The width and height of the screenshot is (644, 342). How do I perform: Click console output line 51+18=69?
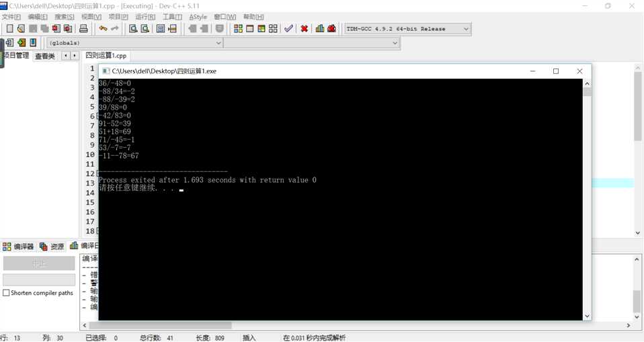click(x=114, y=132)
